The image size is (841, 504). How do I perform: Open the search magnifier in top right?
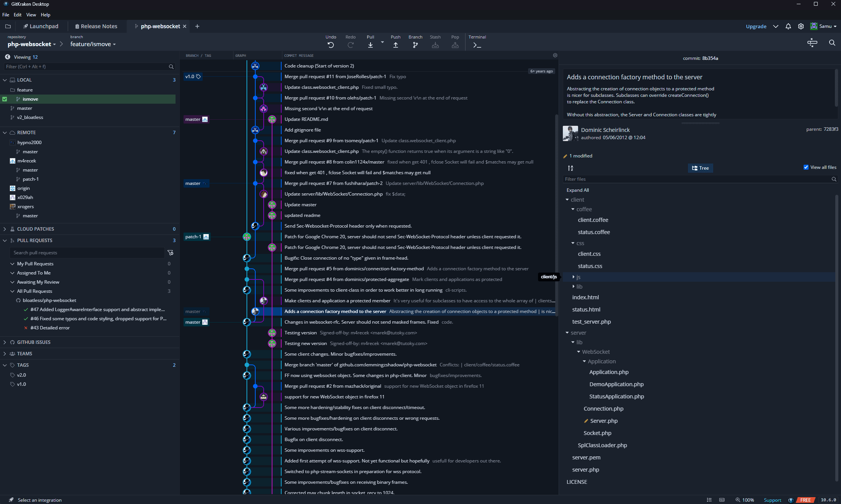pyautogui.click(x=832, y=43)
